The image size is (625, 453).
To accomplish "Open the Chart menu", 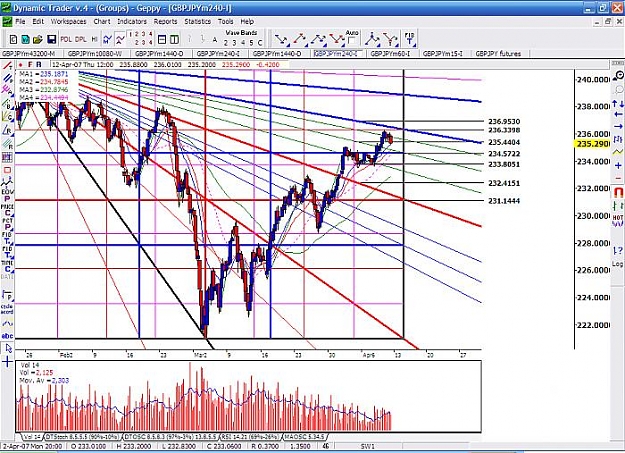I will pyautogui.click(x=102, y=22).
